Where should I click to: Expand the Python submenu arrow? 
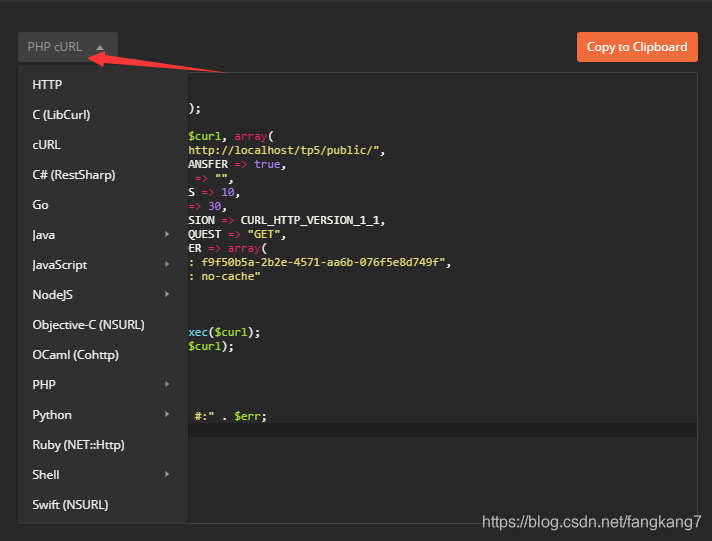[167, 414]
